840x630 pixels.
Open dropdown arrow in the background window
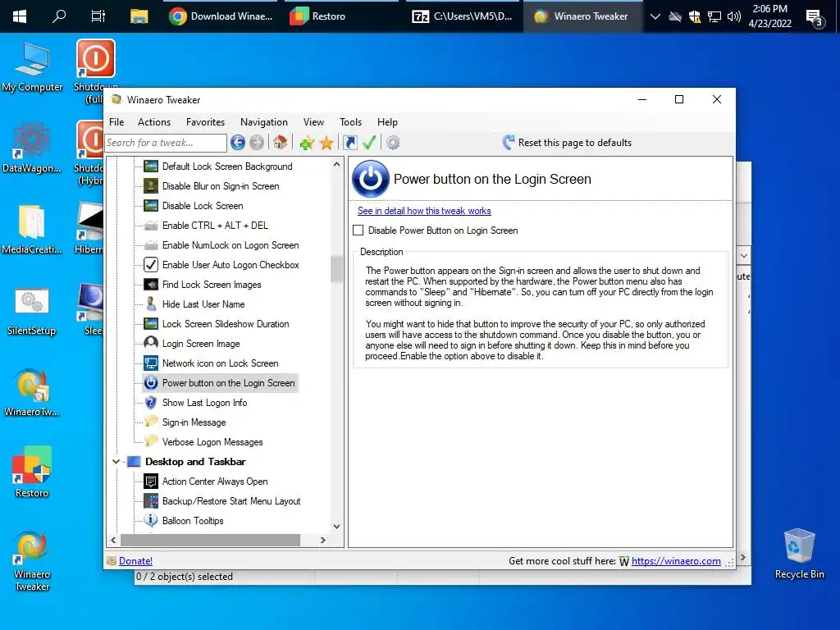743,256
